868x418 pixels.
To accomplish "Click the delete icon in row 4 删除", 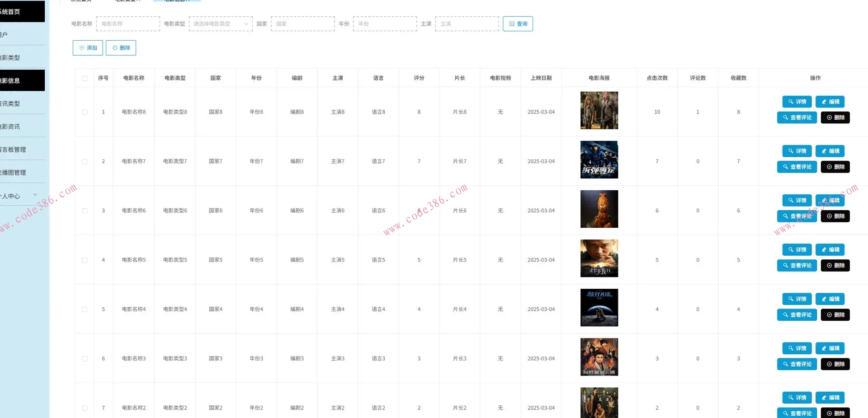I will click(829, 266).
